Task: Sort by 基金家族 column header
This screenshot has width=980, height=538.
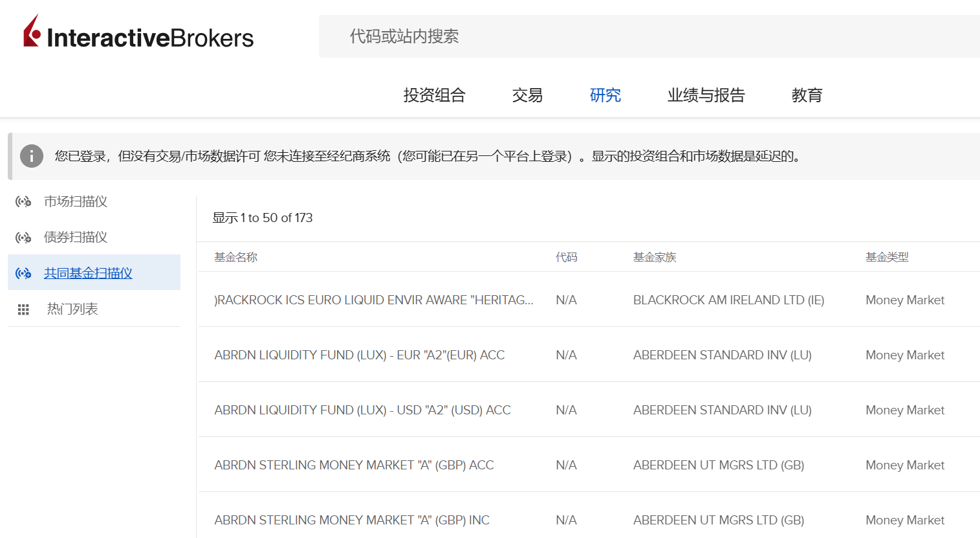Action: click(654, 257)
